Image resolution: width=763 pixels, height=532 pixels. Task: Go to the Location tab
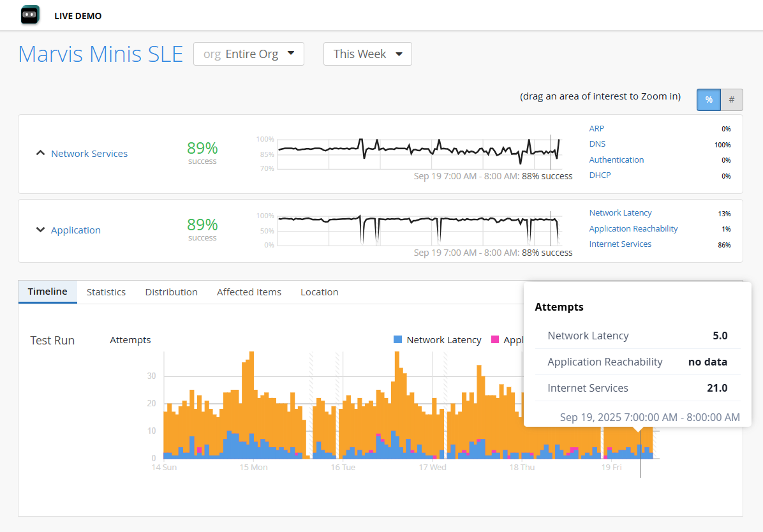pyautogui.click(x=319, y=292)
